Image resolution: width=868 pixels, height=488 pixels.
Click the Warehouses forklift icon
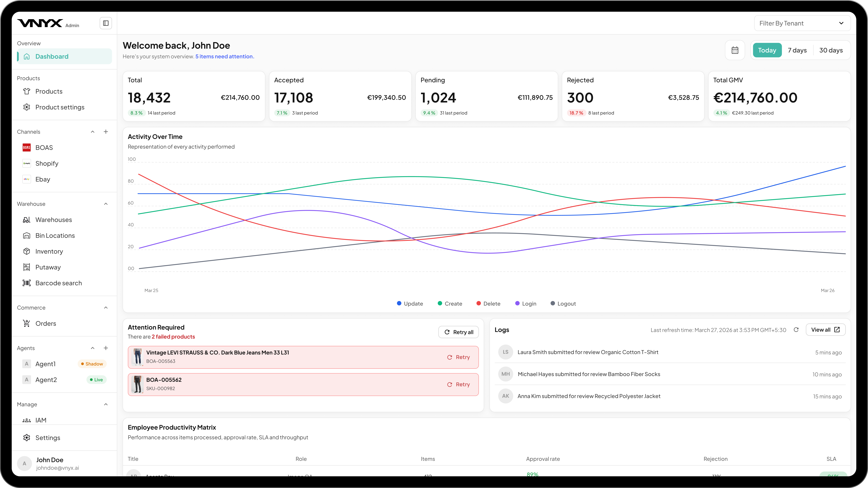pos(27,220)
